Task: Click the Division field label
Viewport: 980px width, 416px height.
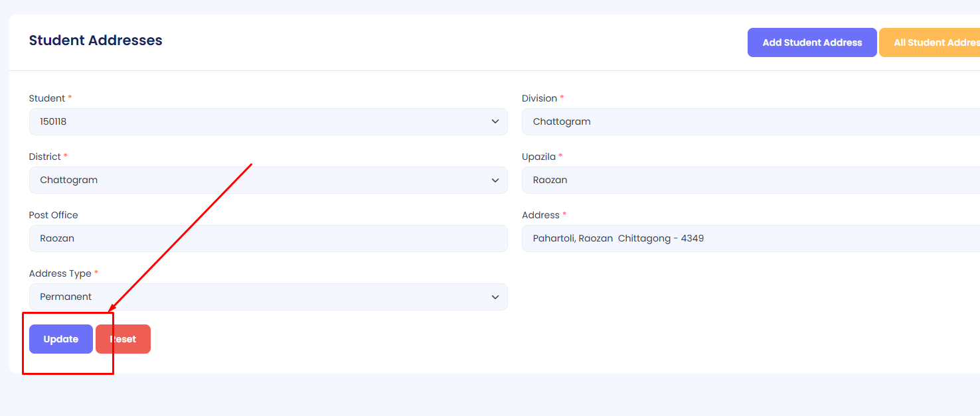Action: point(539,98)
